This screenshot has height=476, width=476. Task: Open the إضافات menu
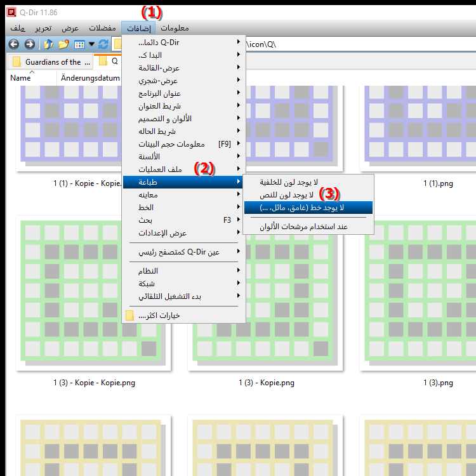tap(138, 28)
